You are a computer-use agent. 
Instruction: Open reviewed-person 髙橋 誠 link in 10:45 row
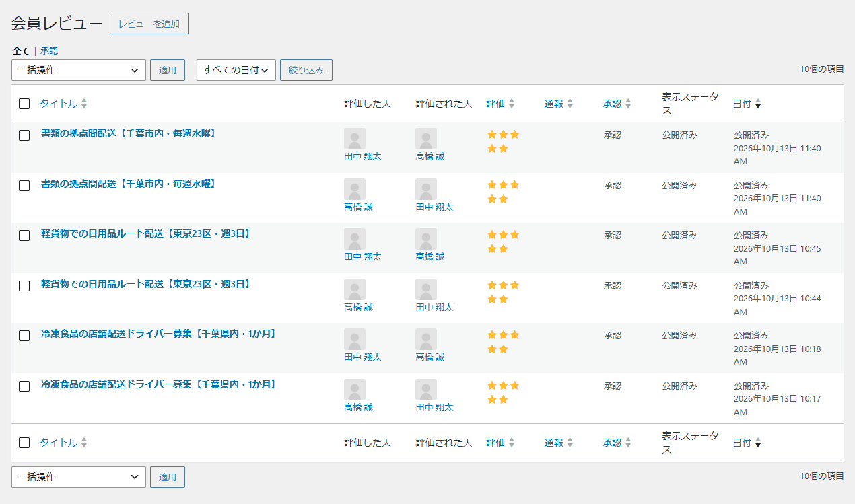[430, 257]
